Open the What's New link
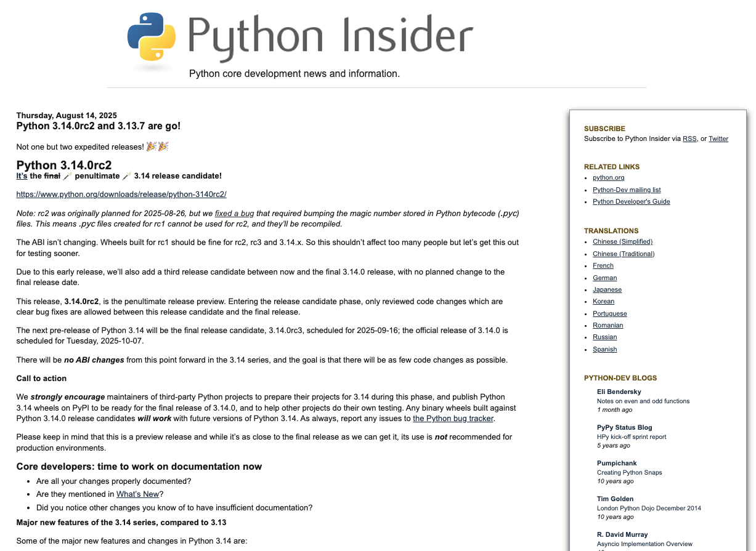 pos(137,494)
